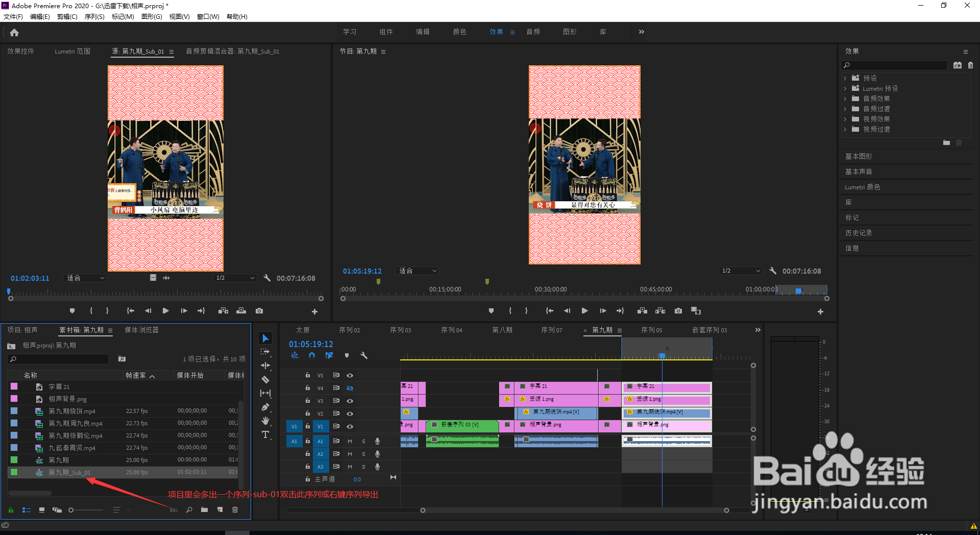
Task: Open the 基本声音 panel
Action: (859, 172)
